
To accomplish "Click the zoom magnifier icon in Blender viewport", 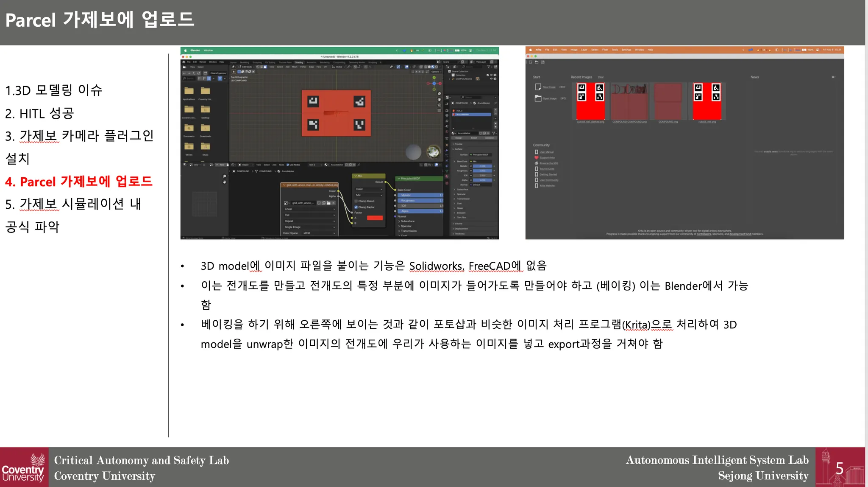I will tap(439, 94).
